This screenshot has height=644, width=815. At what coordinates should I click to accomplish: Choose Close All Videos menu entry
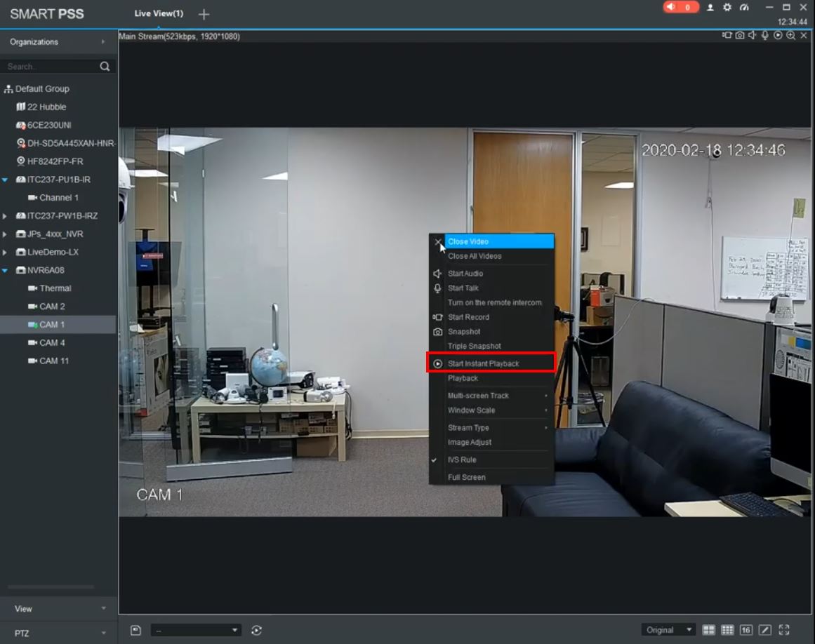point(491,256)
